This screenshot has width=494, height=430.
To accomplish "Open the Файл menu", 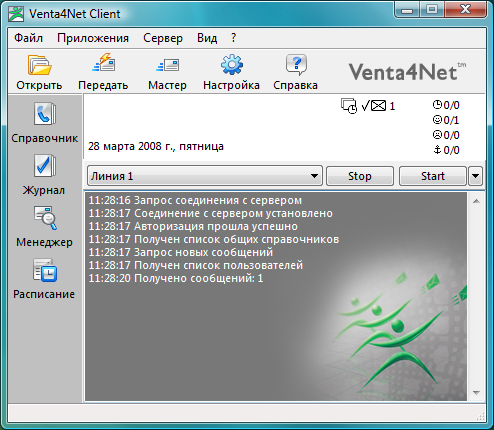I will pyautogui.click(x=28, y=38).
